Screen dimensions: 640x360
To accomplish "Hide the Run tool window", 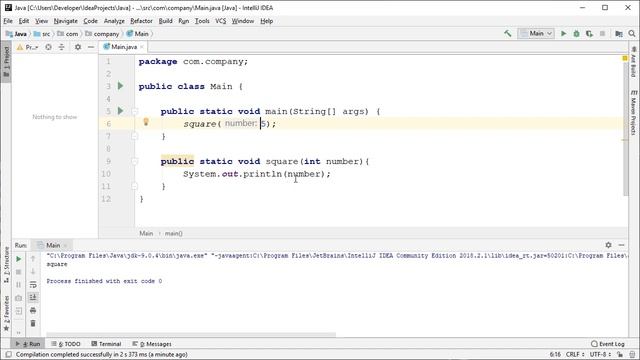I will pos(621,245).
